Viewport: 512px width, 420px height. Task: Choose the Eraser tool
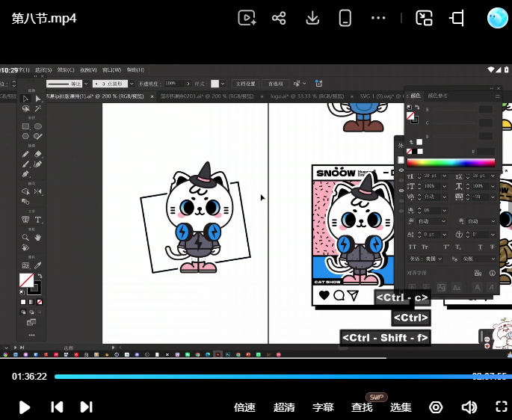pyautogui.click(x=38, y=154)
